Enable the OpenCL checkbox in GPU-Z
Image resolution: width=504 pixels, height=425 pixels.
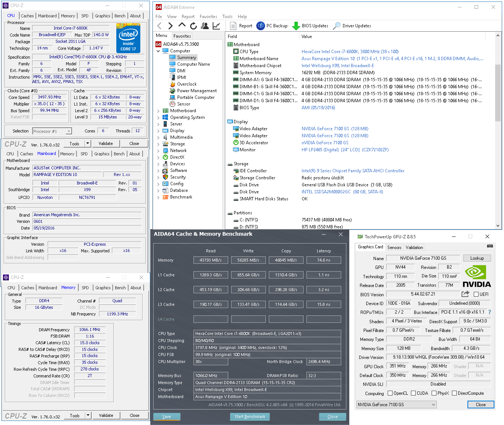click(390, 393)
